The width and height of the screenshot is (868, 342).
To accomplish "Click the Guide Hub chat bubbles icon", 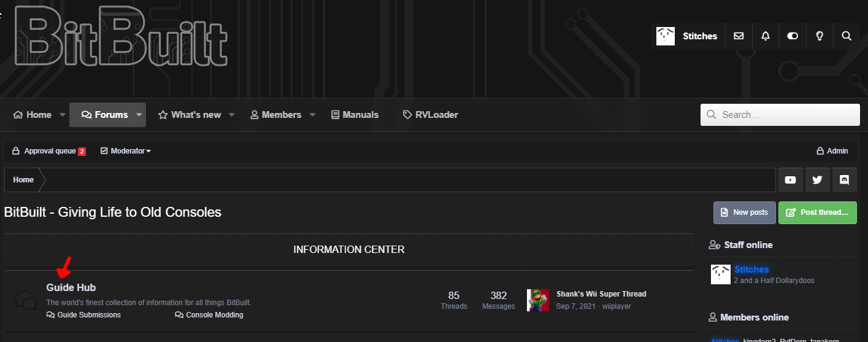I will pyautogui.click(x=25, y=301).
